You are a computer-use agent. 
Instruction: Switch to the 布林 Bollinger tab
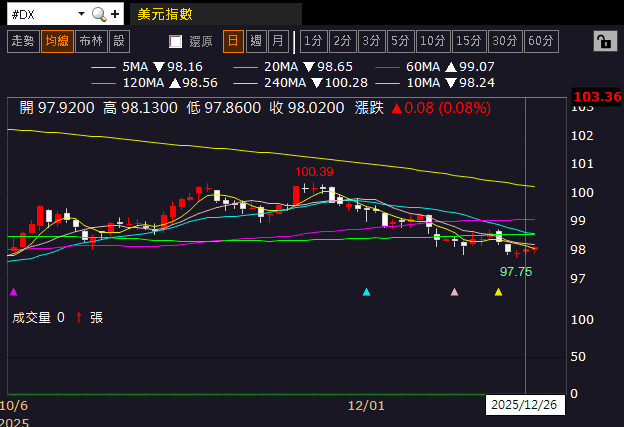(90, 41)
